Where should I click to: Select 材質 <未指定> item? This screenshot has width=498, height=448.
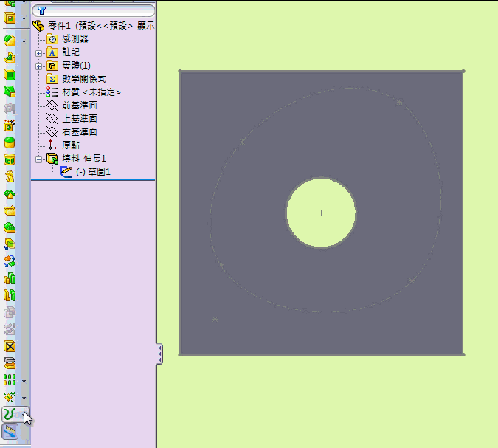pyautogui.click(x=83, y=92)
